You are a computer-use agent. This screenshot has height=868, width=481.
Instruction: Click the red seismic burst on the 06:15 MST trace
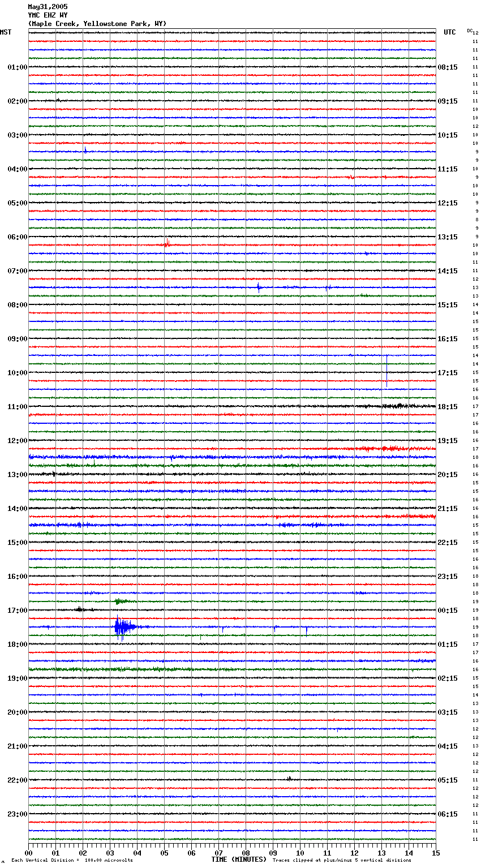click(x=167, y=244)
